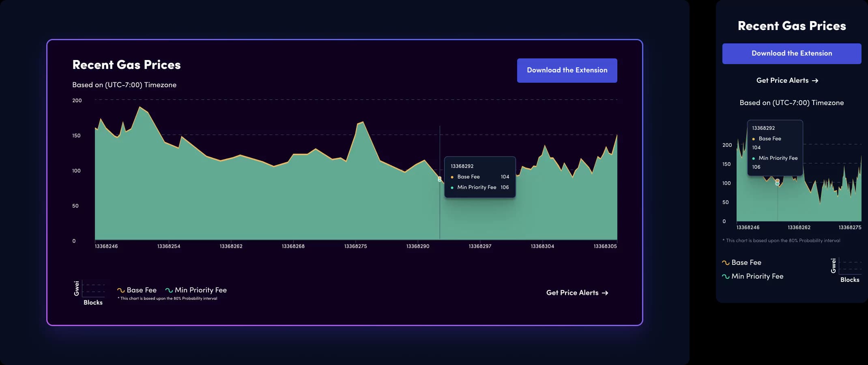Viewport: 868px width, 365px height.
Task: Click block 13368292 title in desktop tooltip
Action: [x=462, y=166]
